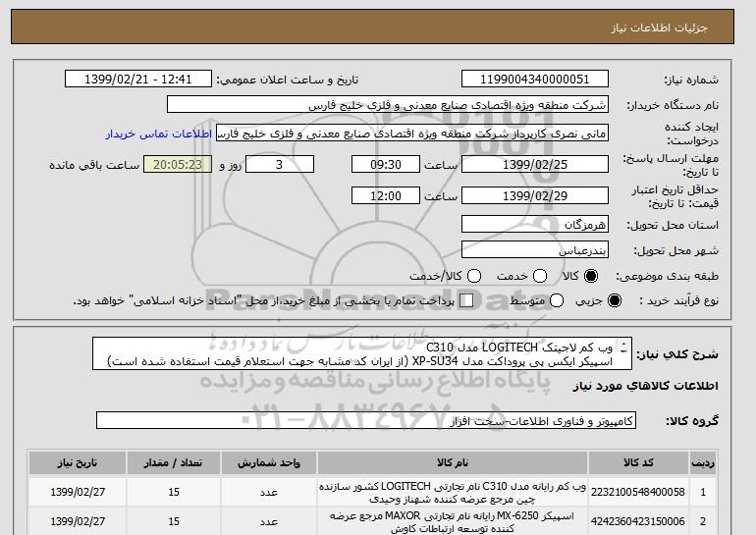Click product code 4242360423150006
Viewport: 756px width, 535px height.
[x=638, y=521]
